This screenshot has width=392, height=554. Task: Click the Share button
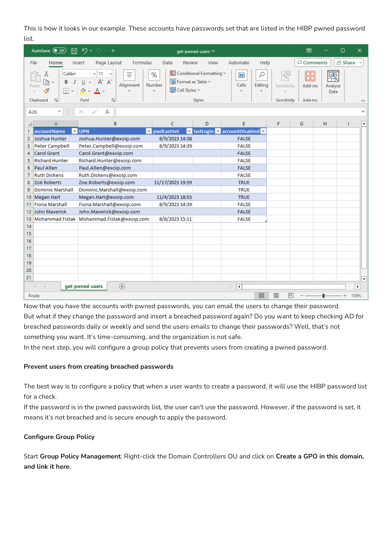point(349,63)
